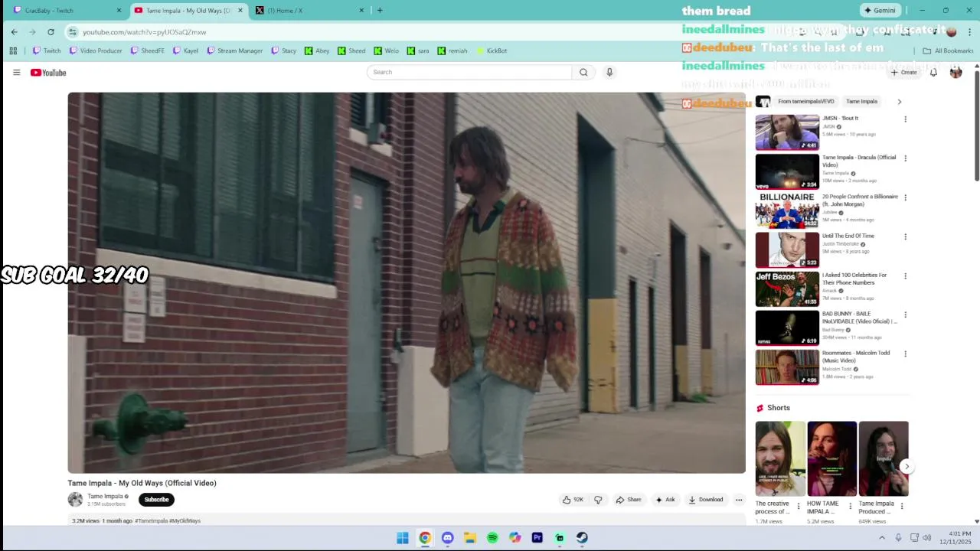Open options for Tame Impala Dracula video
The width and height of the screenshot is (980, 551).
[905, 158]
